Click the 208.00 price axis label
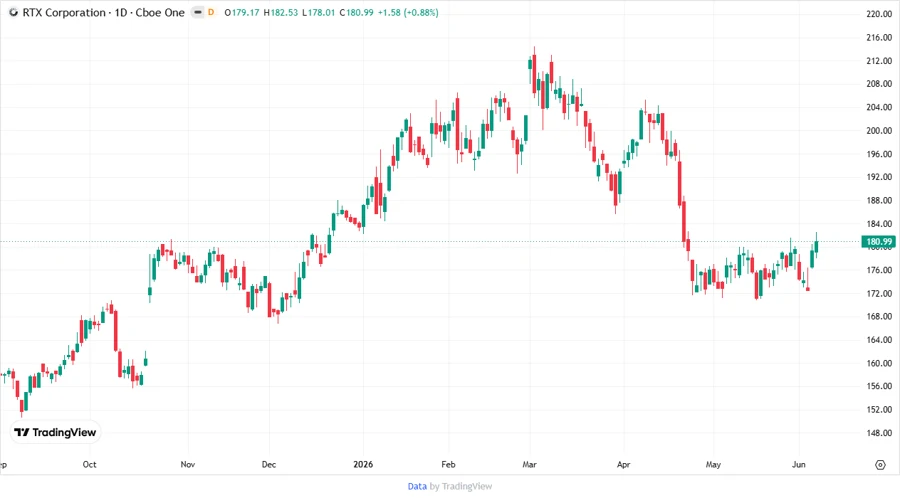 879,84
